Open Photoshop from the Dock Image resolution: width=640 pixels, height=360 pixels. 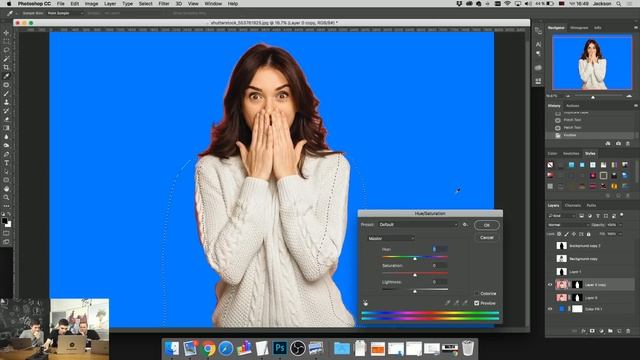pos(280,348)
